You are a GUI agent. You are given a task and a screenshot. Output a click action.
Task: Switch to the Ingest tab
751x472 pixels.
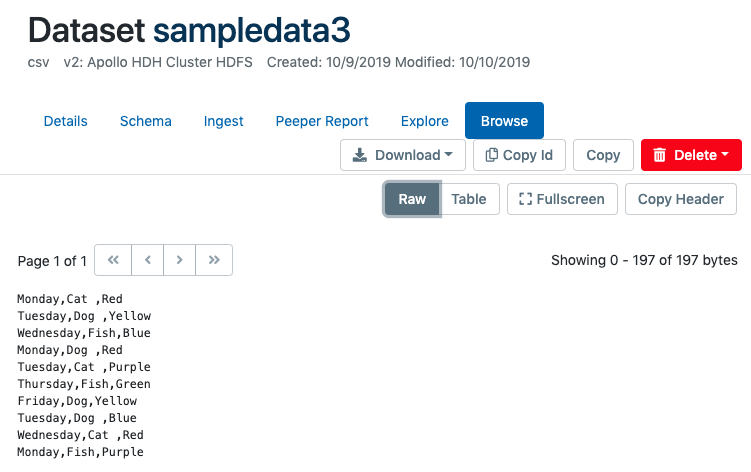(x=223, y=121)
